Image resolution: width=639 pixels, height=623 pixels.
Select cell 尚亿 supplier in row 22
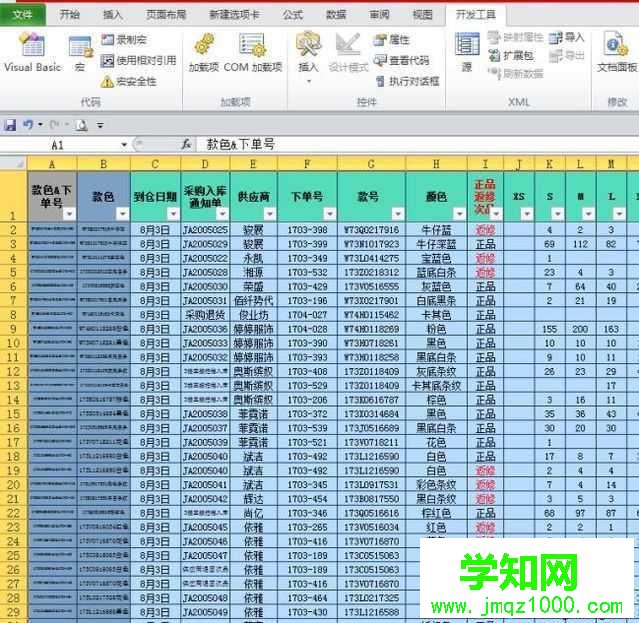click(x=253, y=513)
